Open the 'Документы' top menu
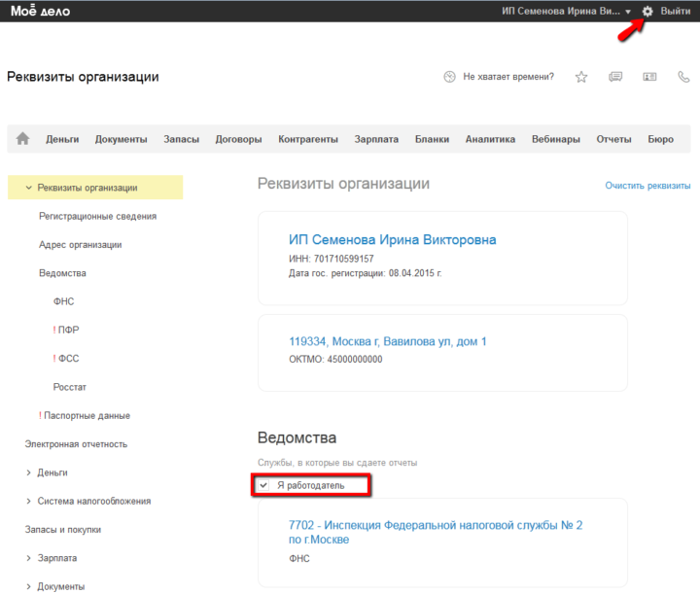Image resolution: width=700 pixels, height=594 pixels. (121, 139)
